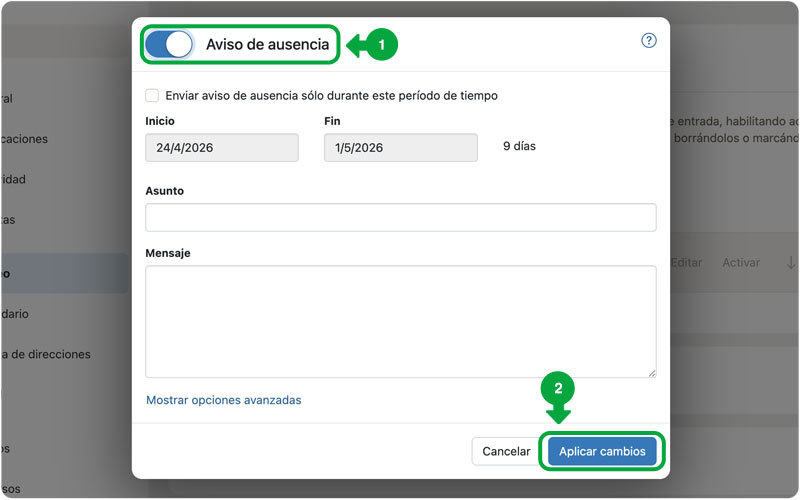
Task: Select the sidebar item ending in 'tas'
Action: (x=8, y=219)
